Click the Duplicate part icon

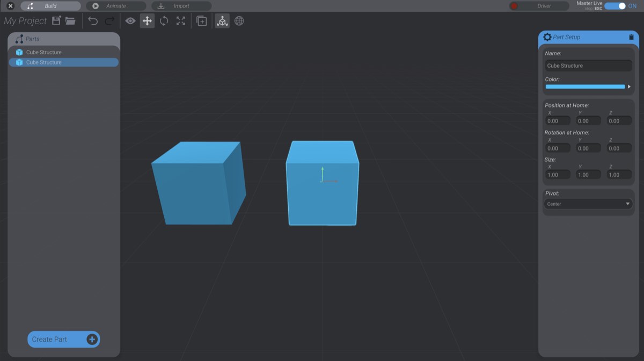pos(201,20)
